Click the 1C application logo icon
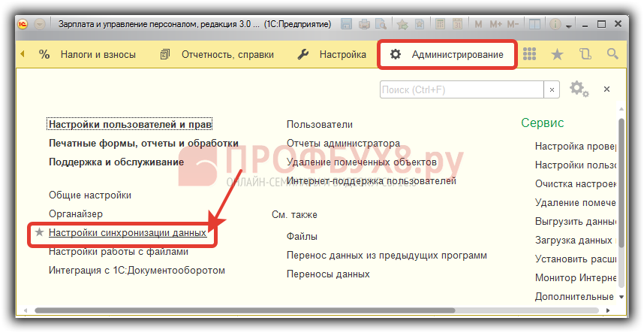 (23, 24)
